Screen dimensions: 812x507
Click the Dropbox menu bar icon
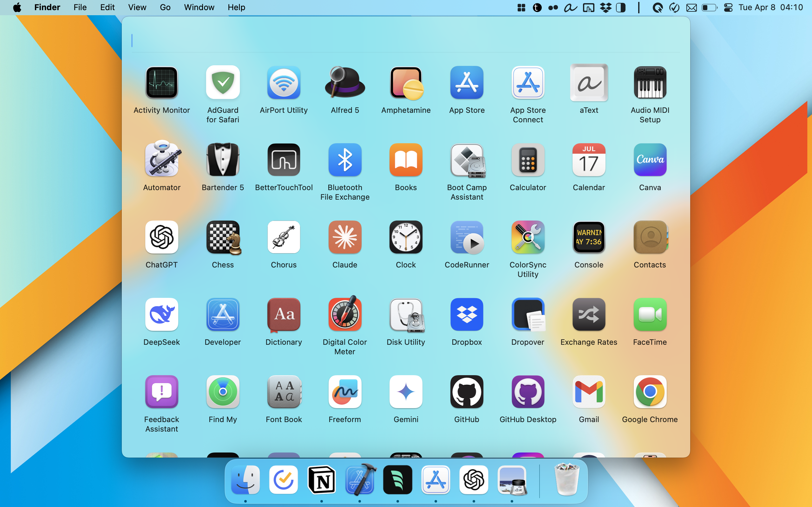coord(605,7)
